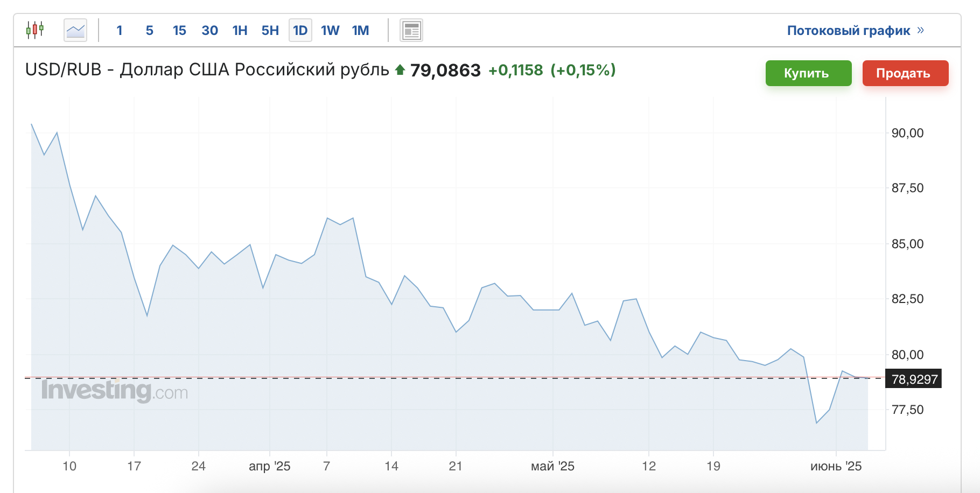The image size is (980, 493).
Task: Open the news overlay icon in toolbar
Action: click(x=411, y=30)
